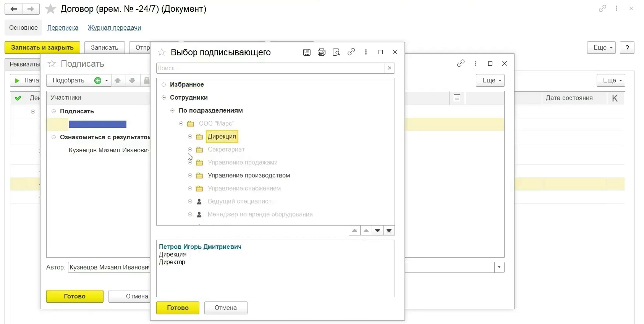The width and height of the screenshot is (644, 324).
Task: Clear the Поиск search field
Action: (390, 68)
